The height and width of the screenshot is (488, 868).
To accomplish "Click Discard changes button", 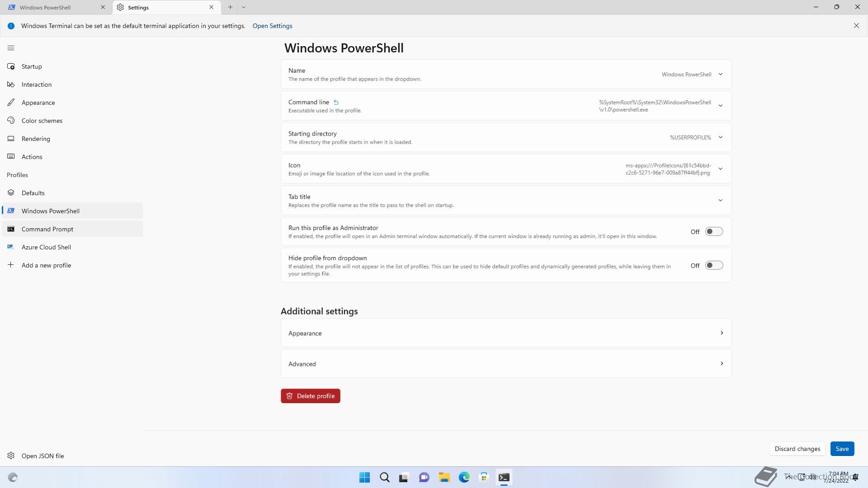I will pos(797,449).
